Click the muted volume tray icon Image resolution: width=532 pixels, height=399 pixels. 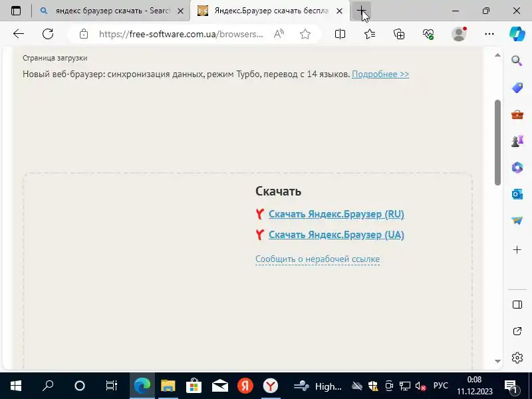[420, 386]
